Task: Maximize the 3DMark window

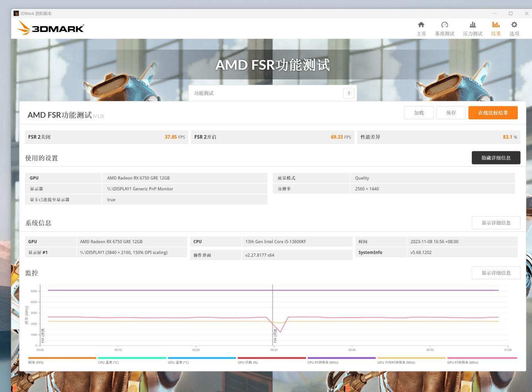Action: coord(510,13)
